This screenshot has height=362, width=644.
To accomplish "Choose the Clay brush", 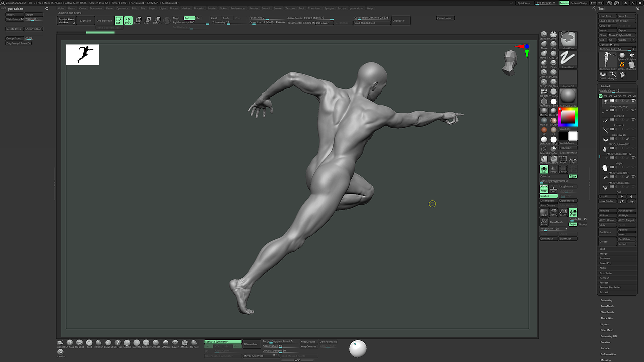I will pyautogui.click(x=553, y=44).
